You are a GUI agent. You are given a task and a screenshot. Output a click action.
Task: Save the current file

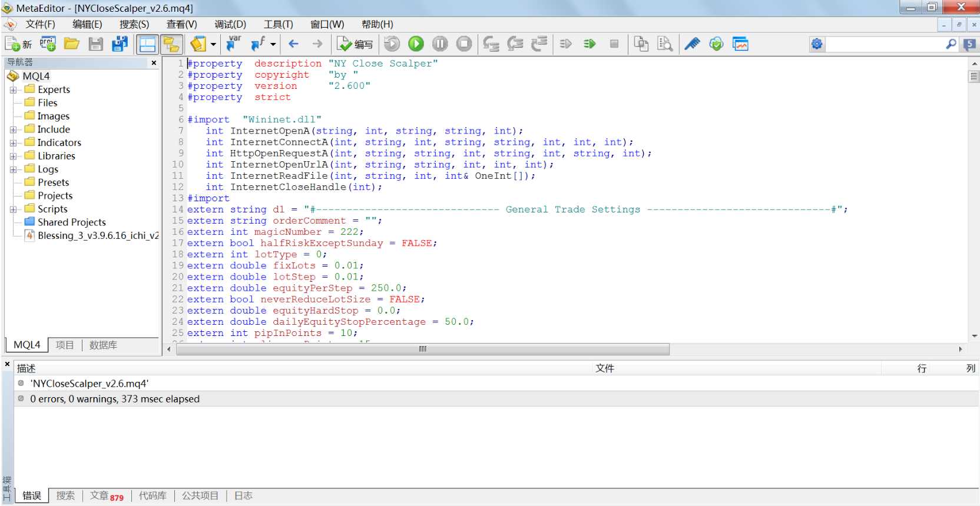96,44
